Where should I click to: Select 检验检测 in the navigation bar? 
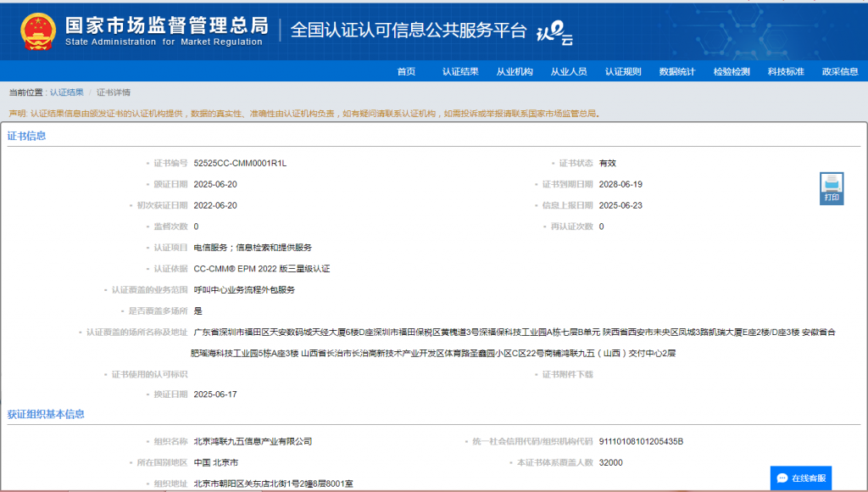tap(732, 71)
